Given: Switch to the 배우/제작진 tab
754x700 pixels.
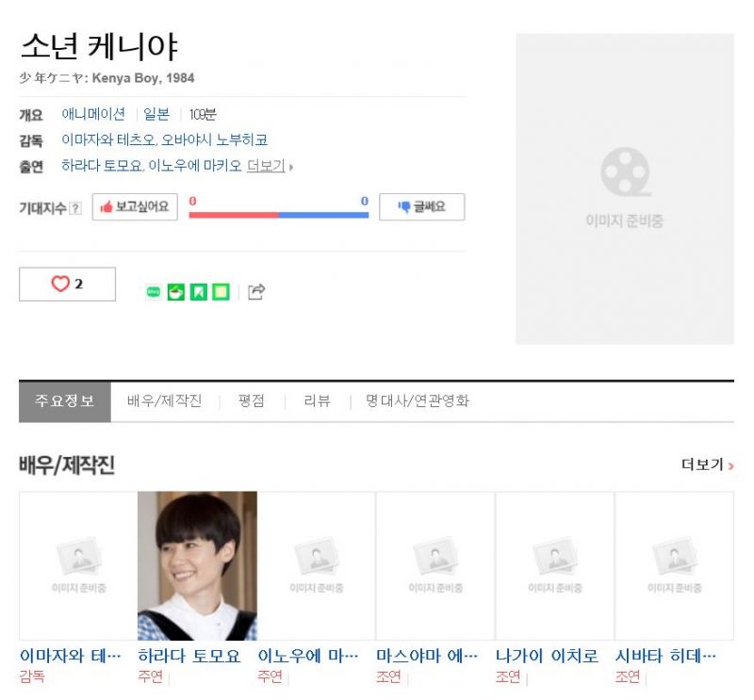Looking at the screenshot, I should 164,400.
